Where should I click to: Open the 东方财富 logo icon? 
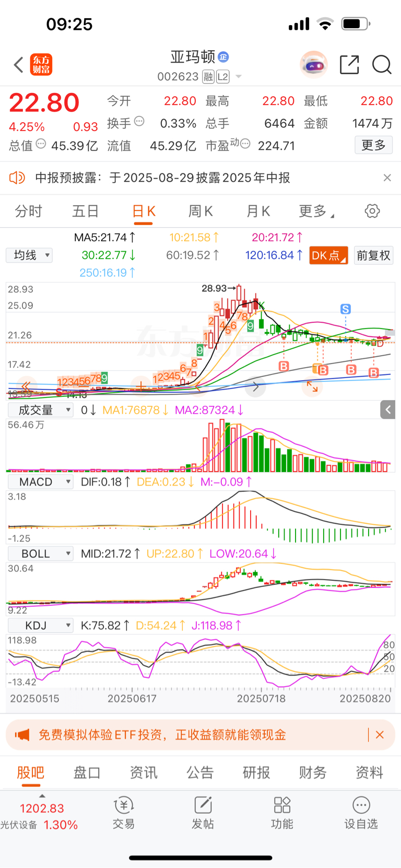[41, 65]
